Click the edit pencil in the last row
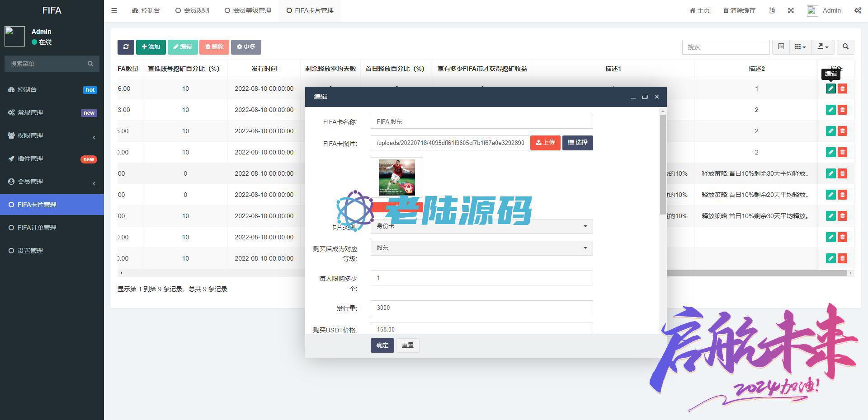Screen dimensions: 868x420 coord(830,258)
